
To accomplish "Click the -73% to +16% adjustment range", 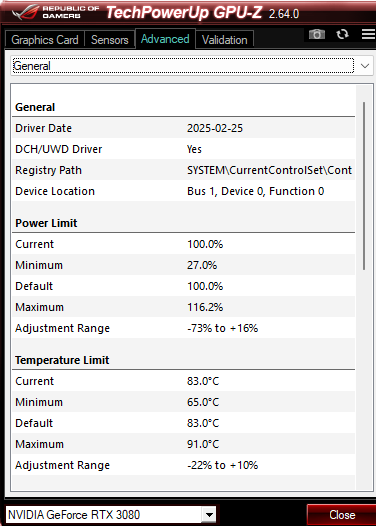I will click(x=222, y=328).
